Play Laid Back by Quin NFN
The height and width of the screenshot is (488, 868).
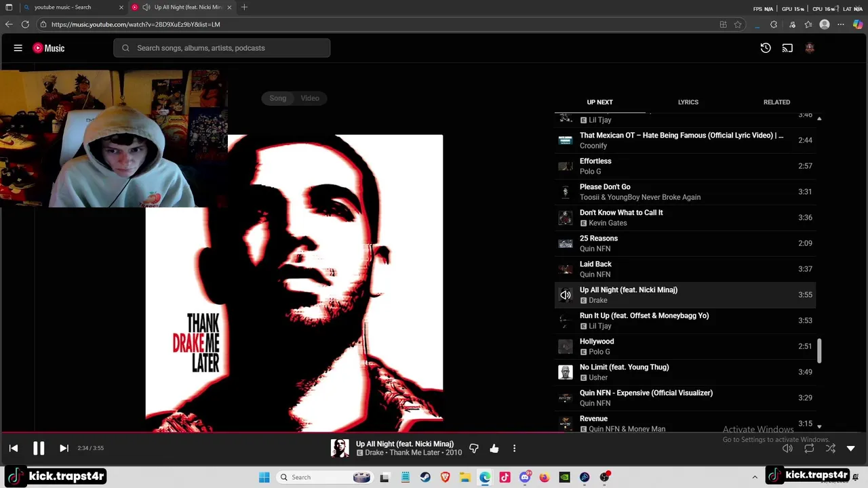(x=685, y=269)
